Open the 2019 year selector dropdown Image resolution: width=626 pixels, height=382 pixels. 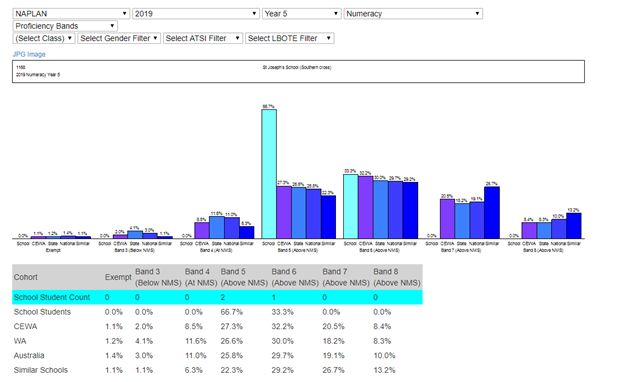point(196,14)
